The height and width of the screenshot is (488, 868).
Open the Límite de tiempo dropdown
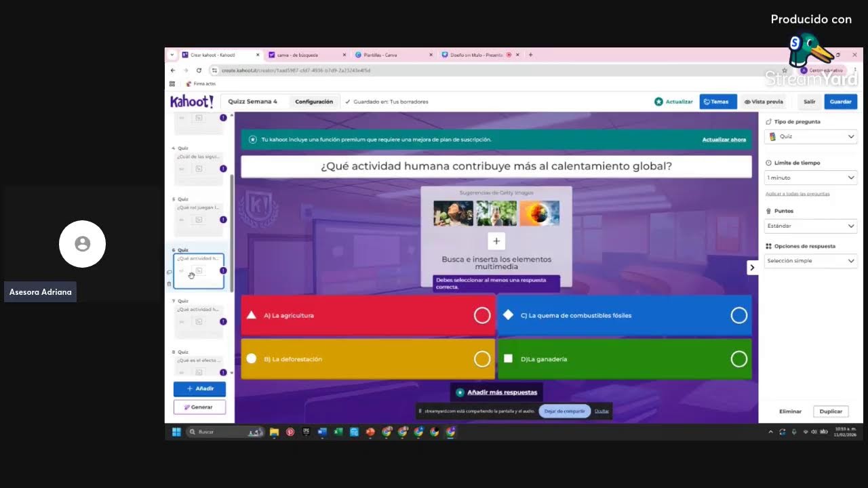[810, 178]
